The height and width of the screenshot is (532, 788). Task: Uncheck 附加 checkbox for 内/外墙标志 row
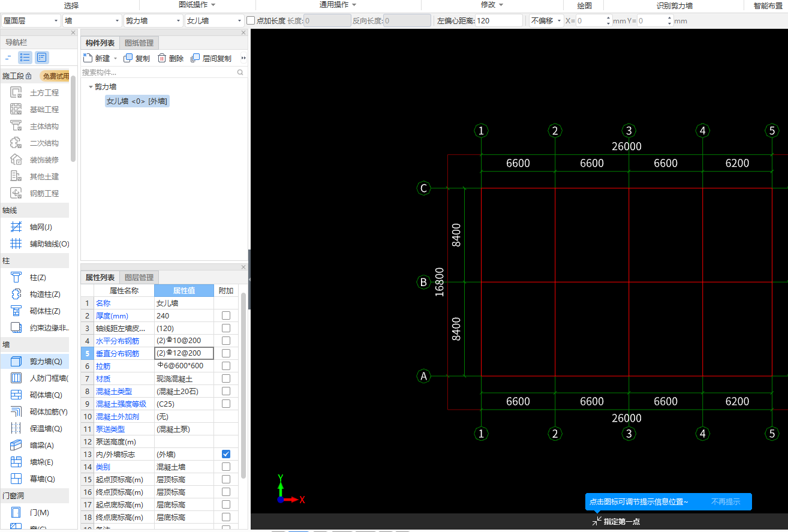(x=226, y=454)
